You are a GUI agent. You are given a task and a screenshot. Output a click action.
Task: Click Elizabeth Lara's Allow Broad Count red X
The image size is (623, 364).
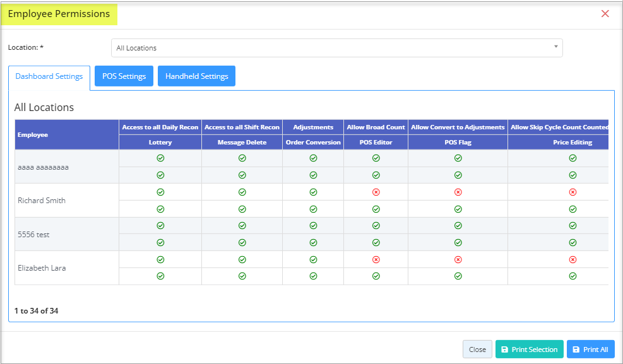[x=376, y=260]
